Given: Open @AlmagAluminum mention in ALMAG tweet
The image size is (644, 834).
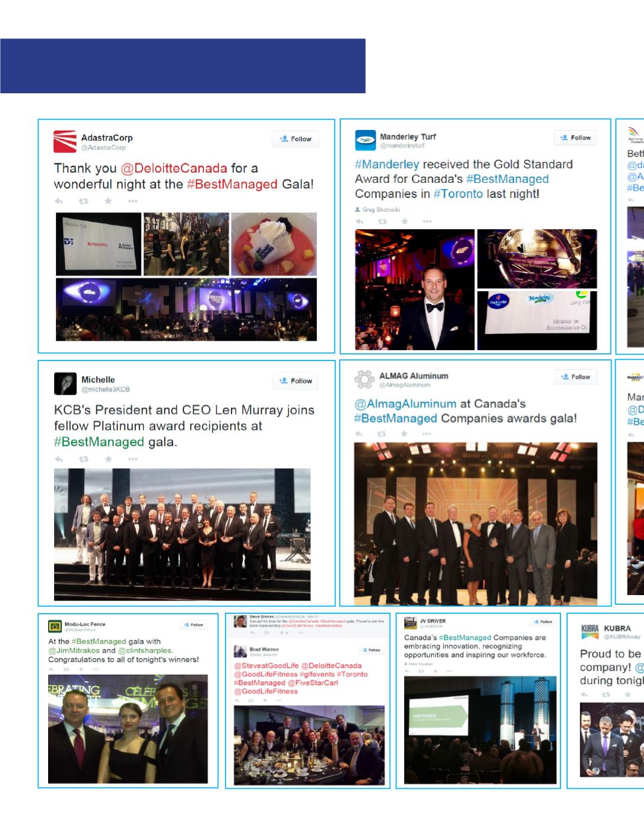Looking at the screenshot, I should (405, 403).
